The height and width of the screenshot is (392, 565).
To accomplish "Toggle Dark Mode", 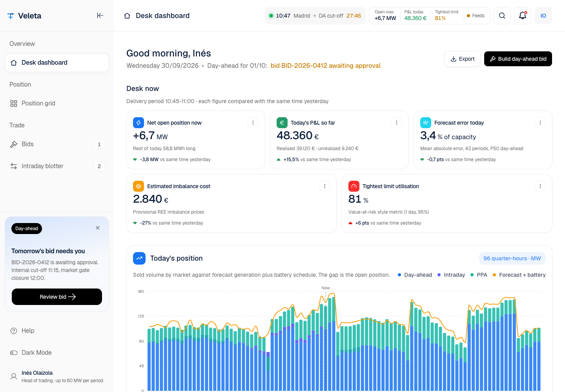I will click(x=57, y=353).
